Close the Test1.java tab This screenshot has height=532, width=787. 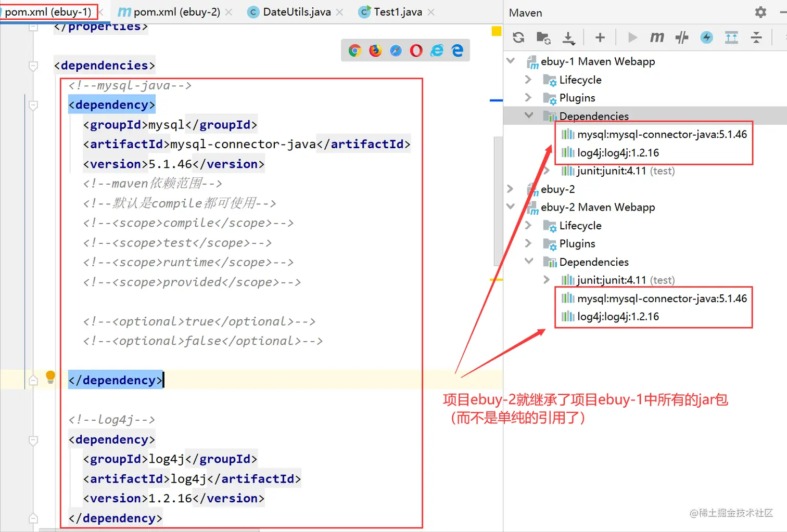tap(431, 12)
